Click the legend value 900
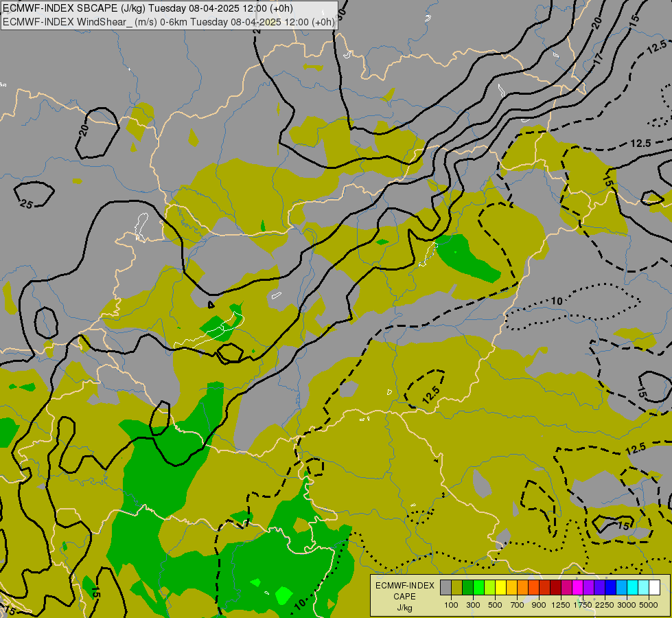672x618 pixels. (539, 605)
